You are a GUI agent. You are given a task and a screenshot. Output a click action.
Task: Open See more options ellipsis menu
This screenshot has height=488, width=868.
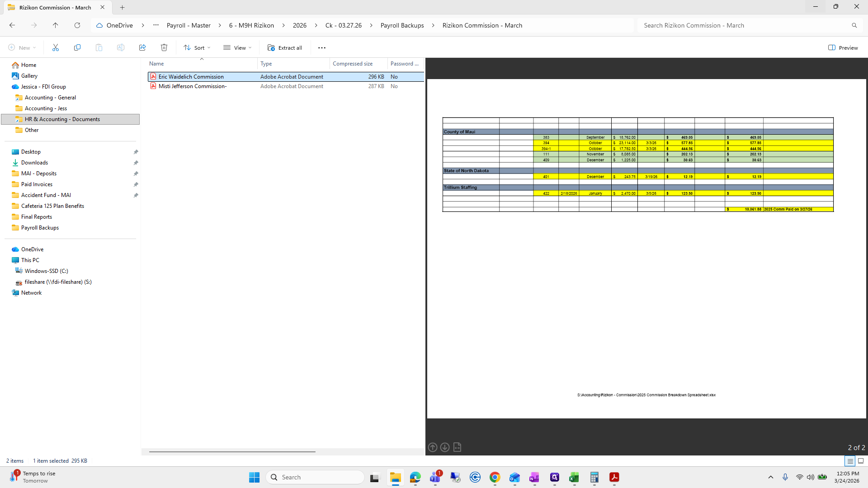[x=322, y=47]
